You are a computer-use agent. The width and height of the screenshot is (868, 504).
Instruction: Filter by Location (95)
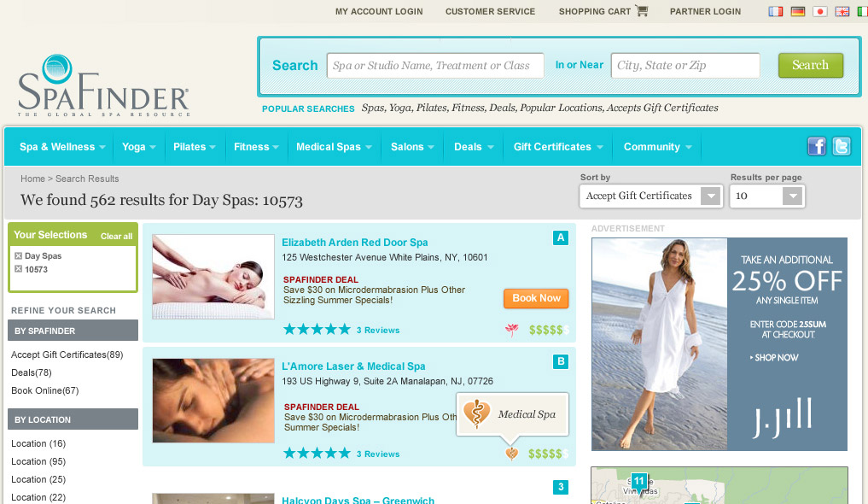tap(38, 461)
